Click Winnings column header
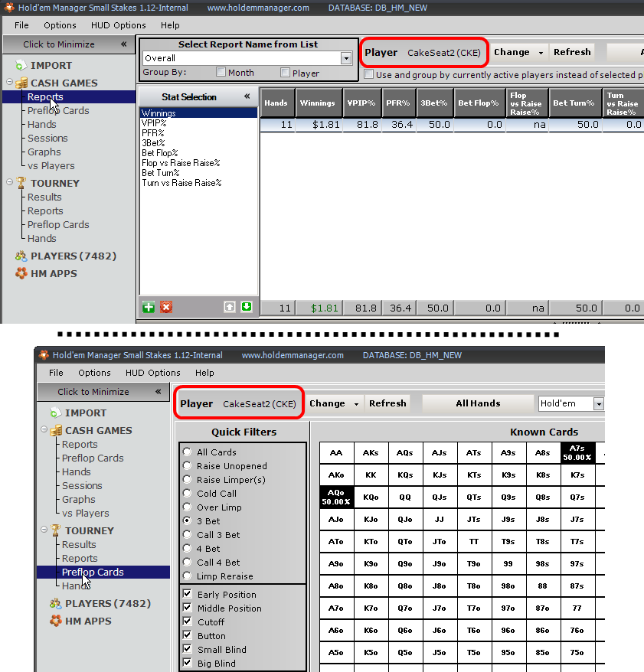Screen dimensions: 644x672 pos(317,103)
